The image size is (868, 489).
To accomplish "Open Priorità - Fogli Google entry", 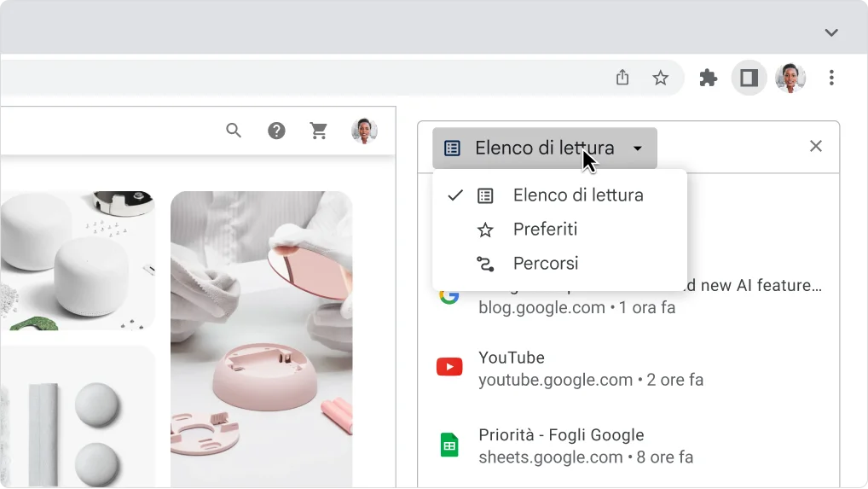I will (x=629, y=445).
